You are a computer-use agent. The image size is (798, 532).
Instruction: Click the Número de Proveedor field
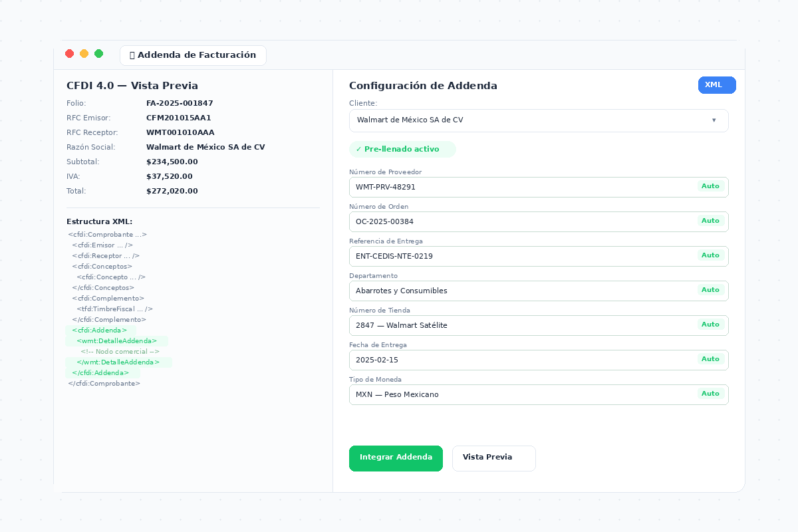click(x=539, y=187)
